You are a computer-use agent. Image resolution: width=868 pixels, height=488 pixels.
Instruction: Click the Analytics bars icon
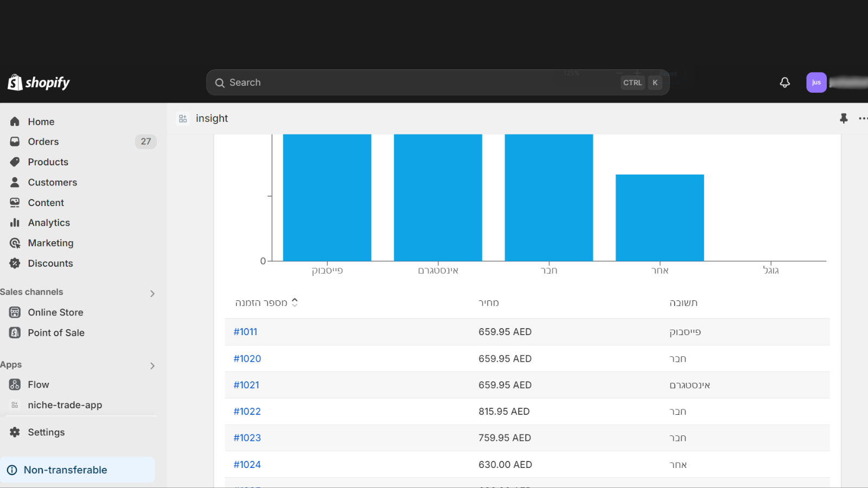(x=15, y=222)
